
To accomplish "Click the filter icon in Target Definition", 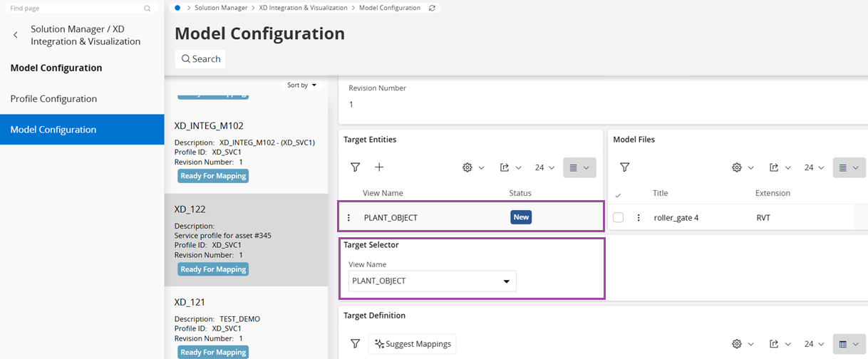I will (x=355, y=344).
